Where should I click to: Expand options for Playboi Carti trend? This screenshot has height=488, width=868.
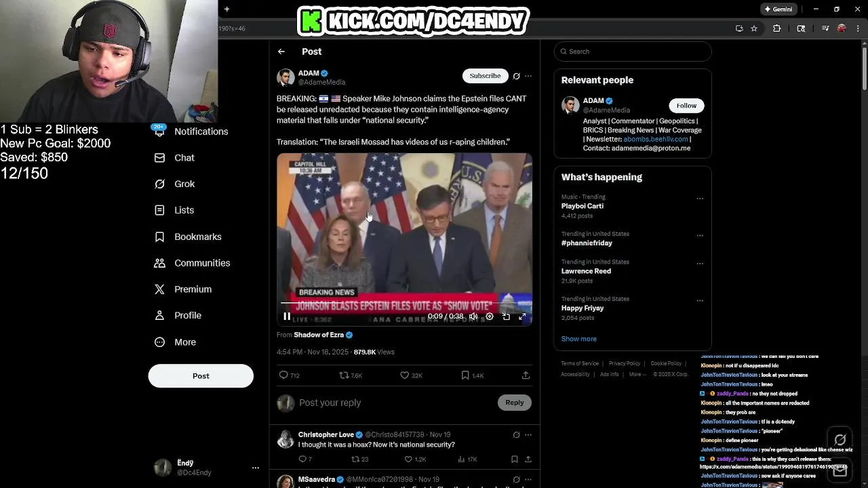700,199
